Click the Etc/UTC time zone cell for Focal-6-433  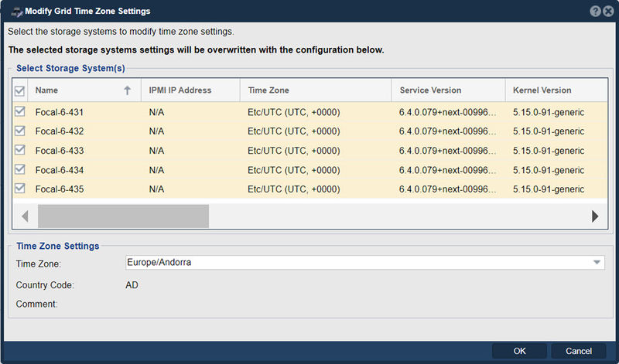coord(294,151)
